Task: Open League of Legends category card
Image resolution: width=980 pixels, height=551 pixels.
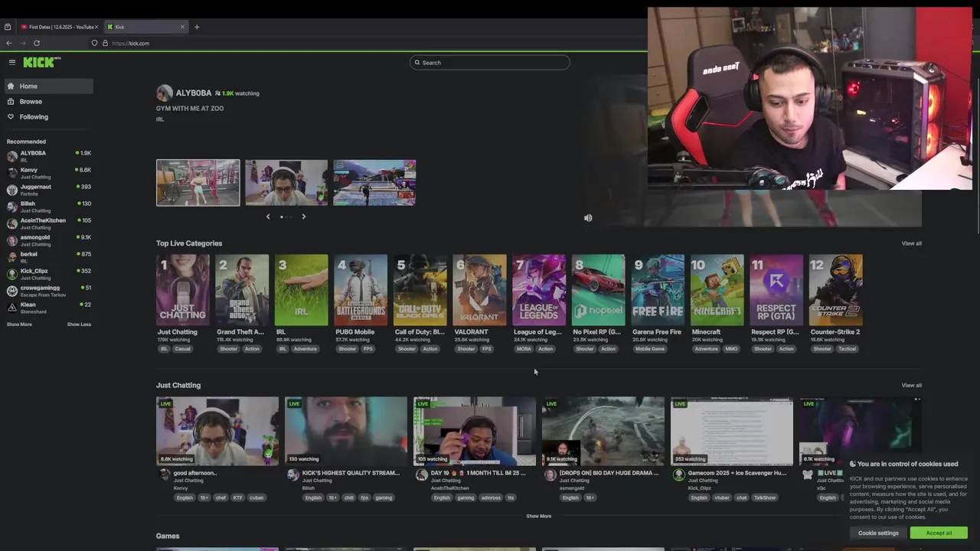Action: tap(539, 290)
